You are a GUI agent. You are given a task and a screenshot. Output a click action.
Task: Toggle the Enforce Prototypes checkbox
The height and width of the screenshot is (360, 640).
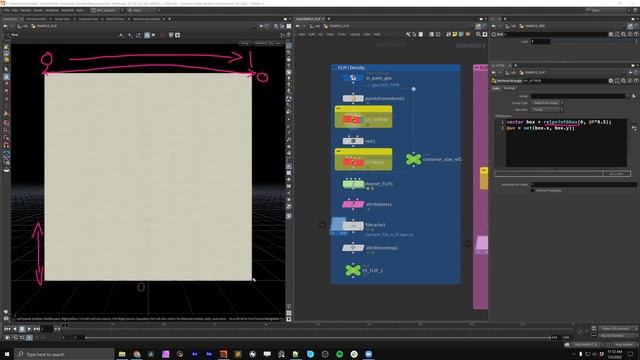click(533, 190)
